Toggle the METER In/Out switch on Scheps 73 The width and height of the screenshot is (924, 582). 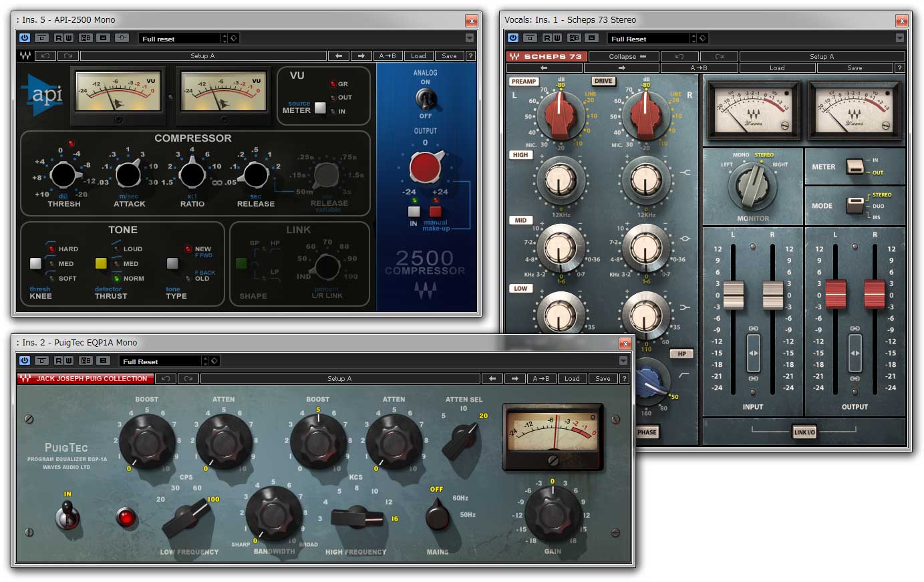pyautogui.click(x=855, y=166)
